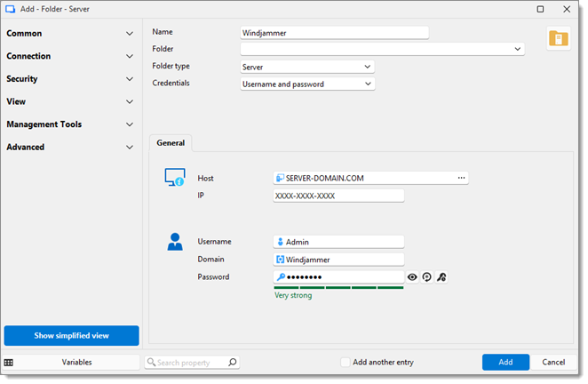The width and height of the screenshot is (588, 384).
Task: Click the Add button
Action: 505,363
